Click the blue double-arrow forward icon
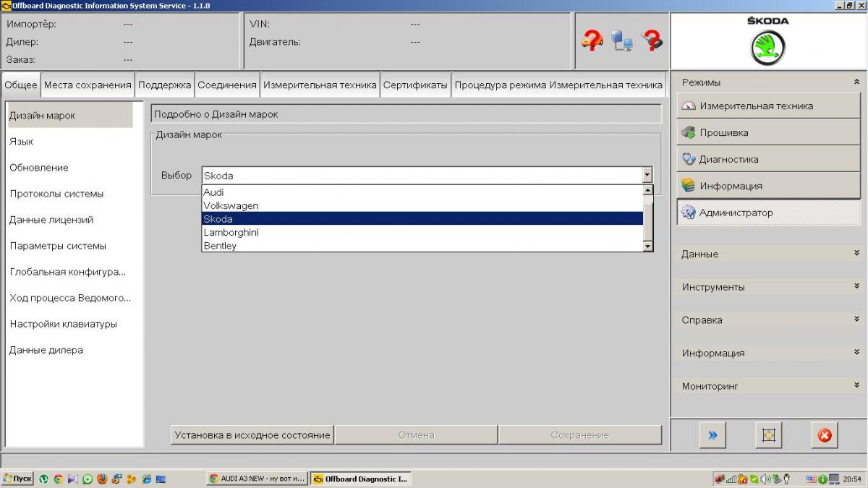The height and width of the screenshot is (488, 868). [x=712, y=435]
